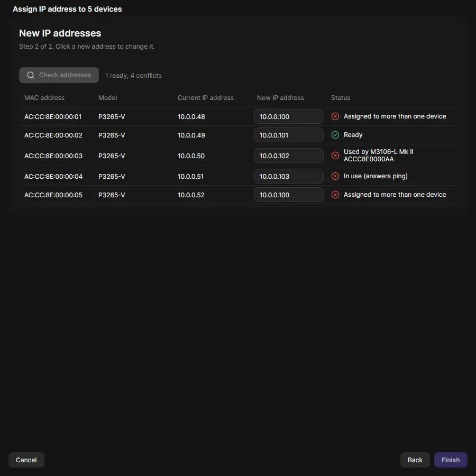The width and height of the screenshot is (476, 476).
Task: Click the magnifier icon in Check addresses
Action: (x=31, y=75)
